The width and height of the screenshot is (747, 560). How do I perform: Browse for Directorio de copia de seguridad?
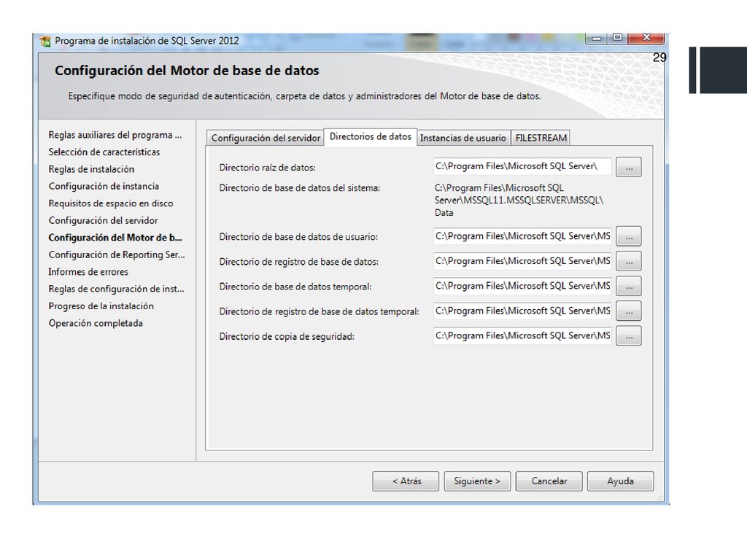click(x=629, y=335)
